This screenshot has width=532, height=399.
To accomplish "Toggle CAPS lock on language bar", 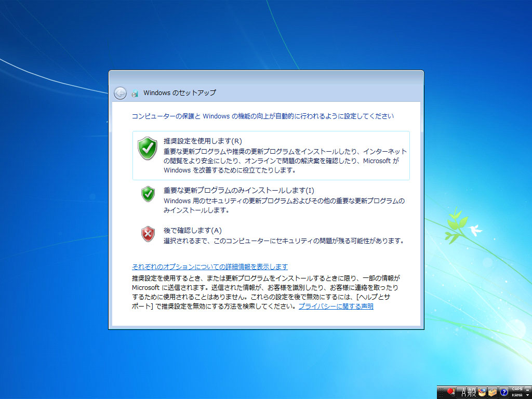I will [517, 389].
